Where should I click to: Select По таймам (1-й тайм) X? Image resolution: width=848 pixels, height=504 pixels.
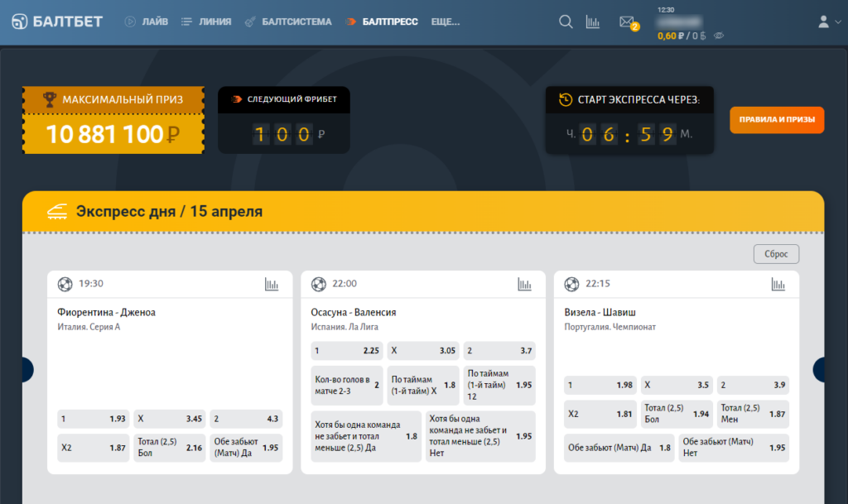tap(423, 385)
